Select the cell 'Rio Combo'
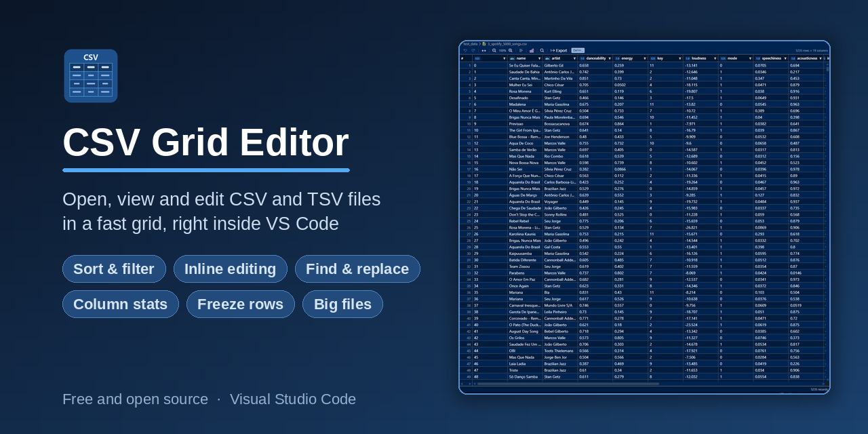Image resolution: width=868 pixels, height=434 pixels. (x=561, y=156)
